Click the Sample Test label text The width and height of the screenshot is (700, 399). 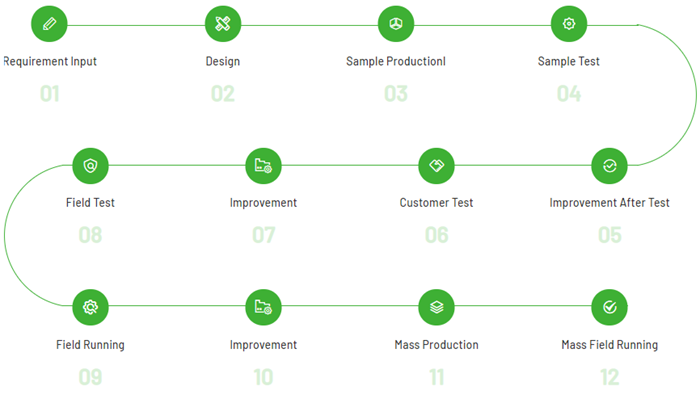click(x=569, y=61)
